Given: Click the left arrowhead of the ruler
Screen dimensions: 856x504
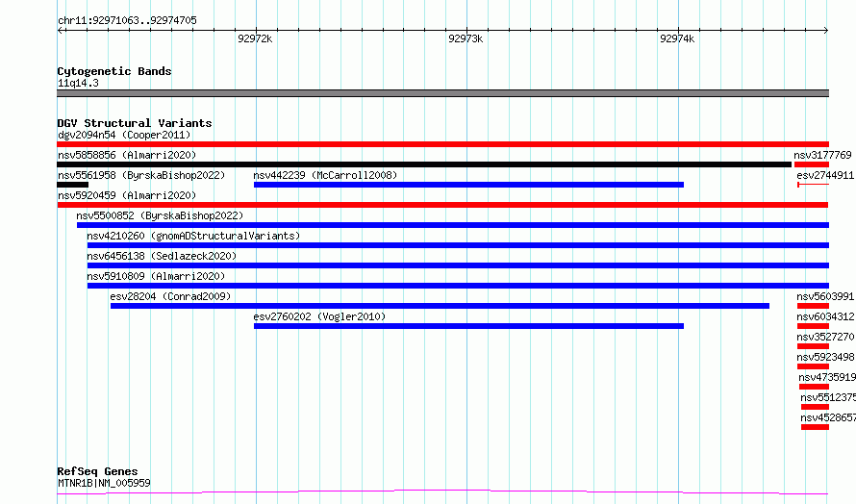Looking at the screenshot, I should 60,31.
